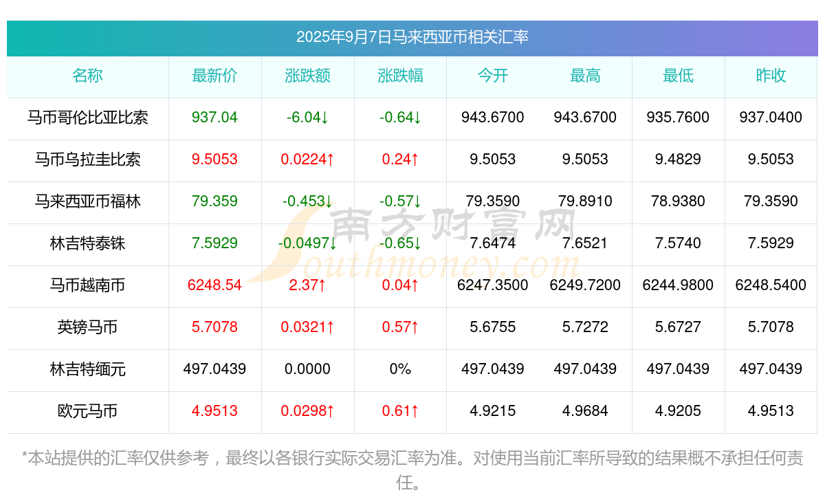Click 943.6700 under the 最高 column

point(585,118)
